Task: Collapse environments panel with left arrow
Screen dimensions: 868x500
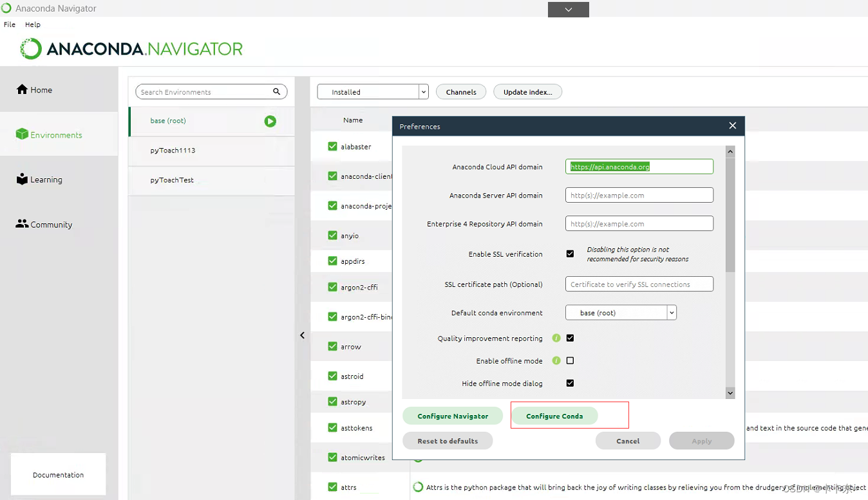Action: [x=302, y=335]
